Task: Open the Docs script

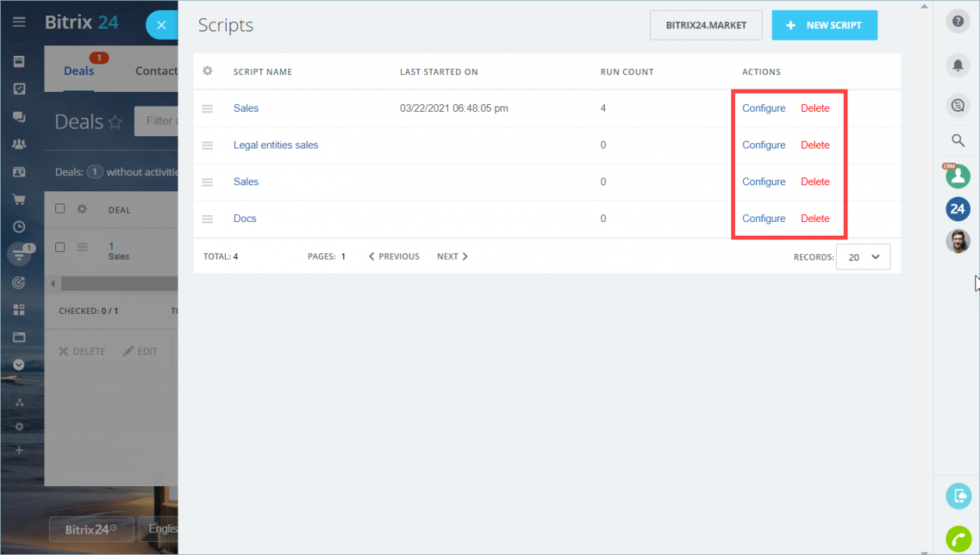Action: click(x=245, y=219)
